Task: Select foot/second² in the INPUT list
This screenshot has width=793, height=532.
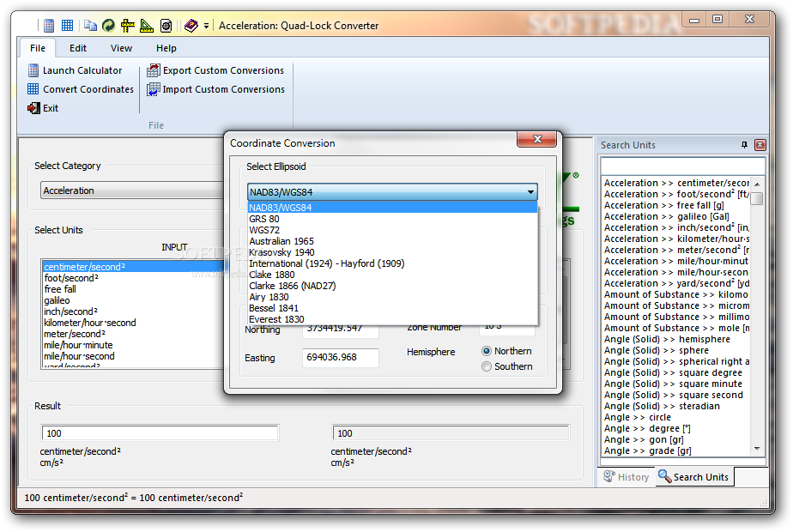Action: click(132, 278)
